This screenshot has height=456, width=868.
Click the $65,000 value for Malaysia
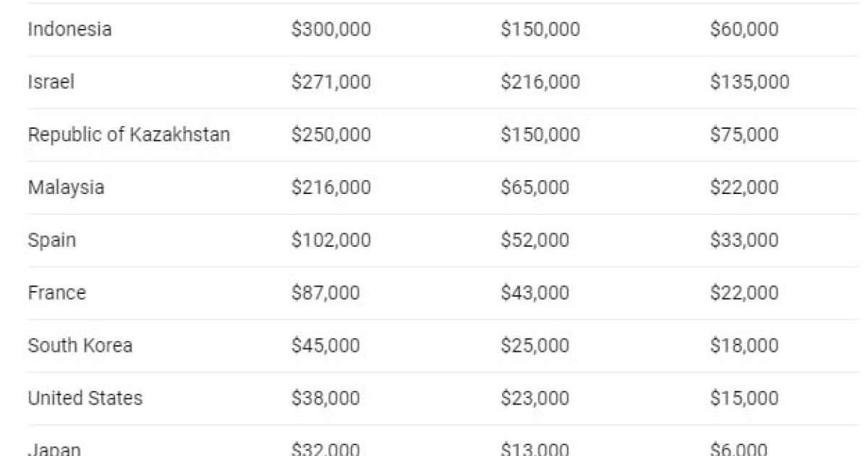pyautogui.click(x=535, y=188)
